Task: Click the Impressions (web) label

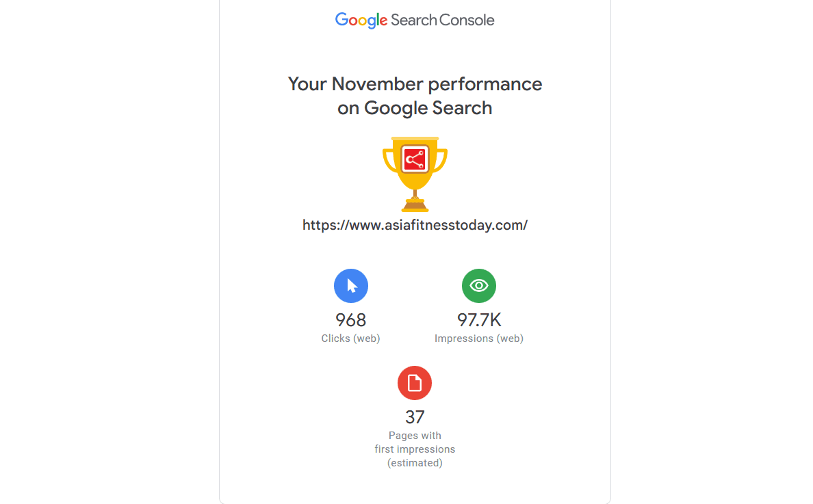Action: pos(479,339)
